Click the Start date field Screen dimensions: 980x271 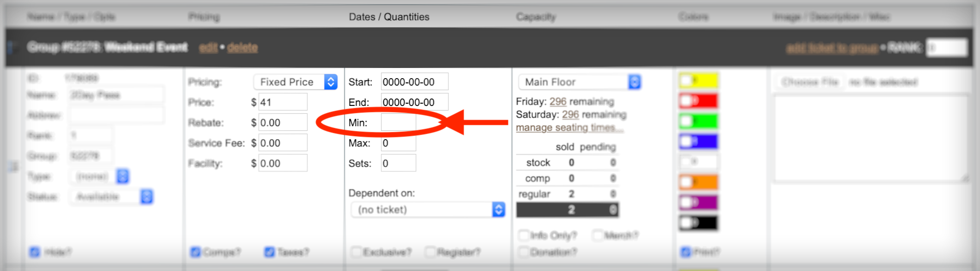(414, 82)
